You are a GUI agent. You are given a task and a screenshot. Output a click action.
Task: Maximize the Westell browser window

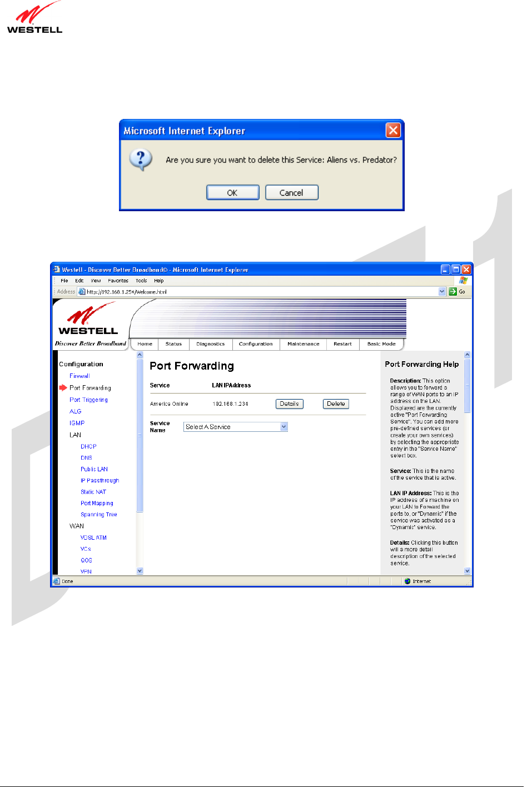click(456, 270)
